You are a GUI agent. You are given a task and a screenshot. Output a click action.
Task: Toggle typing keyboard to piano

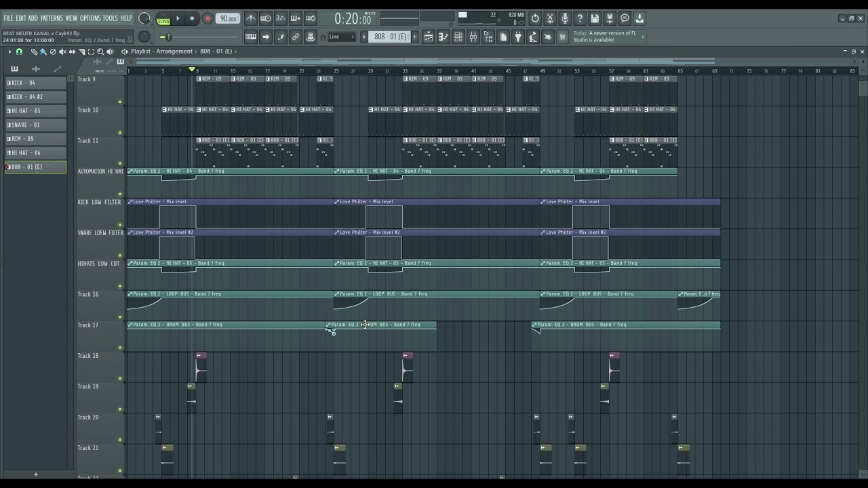coord(251,37)
